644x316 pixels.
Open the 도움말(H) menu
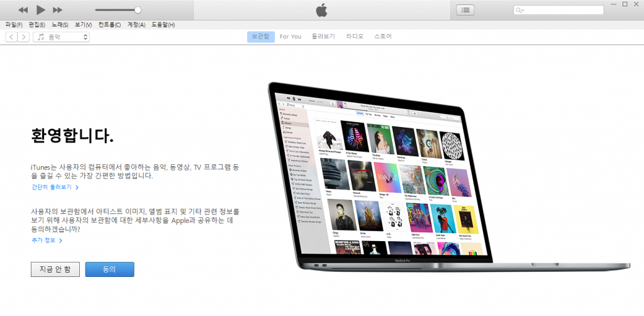[x=163, y=25]
